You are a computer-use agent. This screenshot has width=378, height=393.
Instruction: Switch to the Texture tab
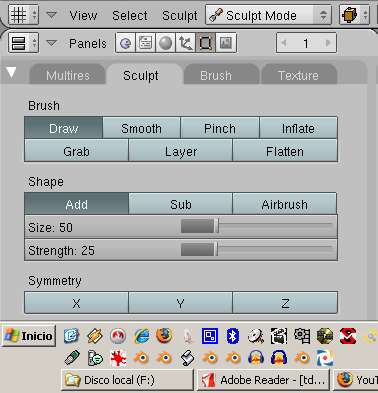(x=298, y=75)
